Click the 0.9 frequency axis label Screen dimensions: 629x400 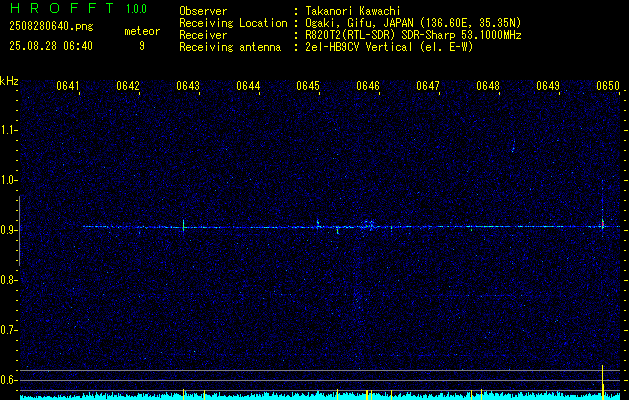(8, 230)
